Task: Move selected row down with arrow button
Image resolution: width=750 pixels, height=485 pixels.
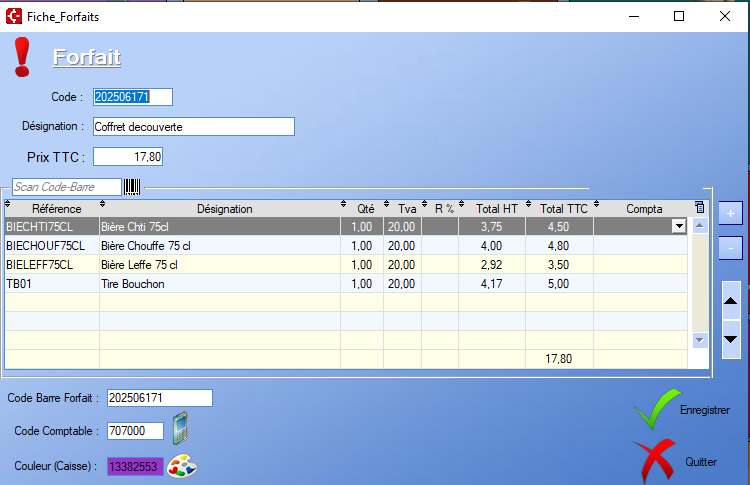Action: click(x=730, y=339)
